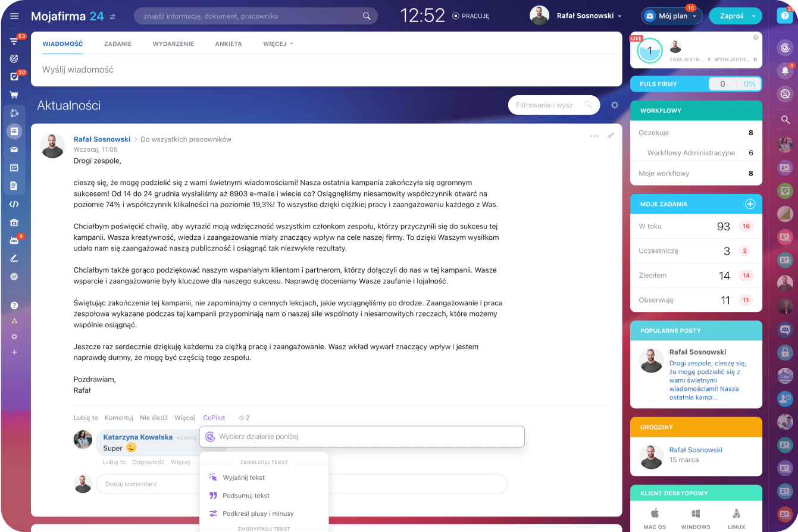Select Podsumuj tekst from CoPilot menu
798x532 pixels.
coord(246,496)
